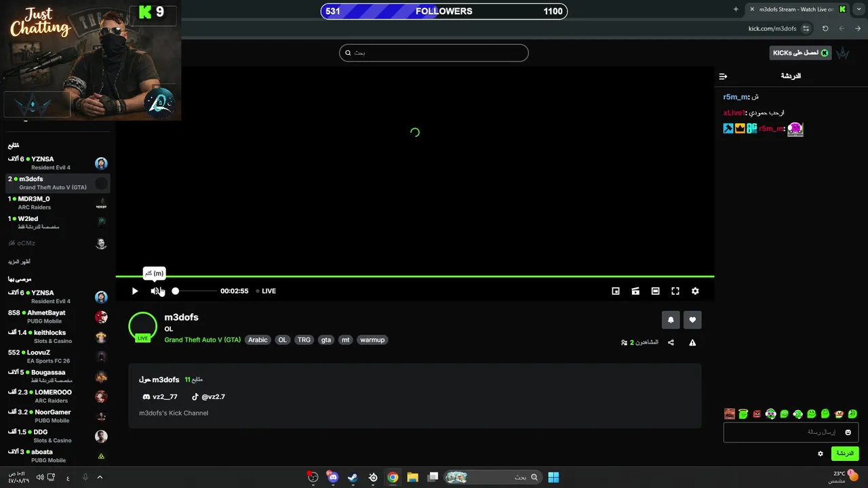Open aboata PUBG Mobile channel
This screenshot has height=488, width=868.
[x=58, y=455]
